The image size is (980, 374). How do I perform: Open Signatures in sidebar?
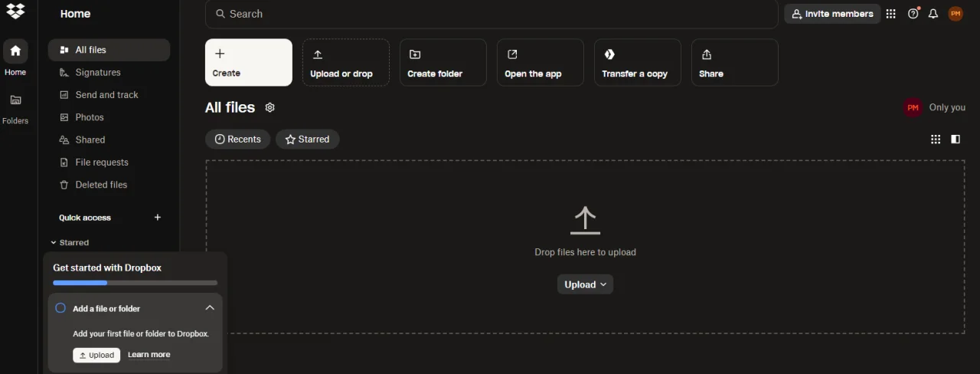point(109,72)
